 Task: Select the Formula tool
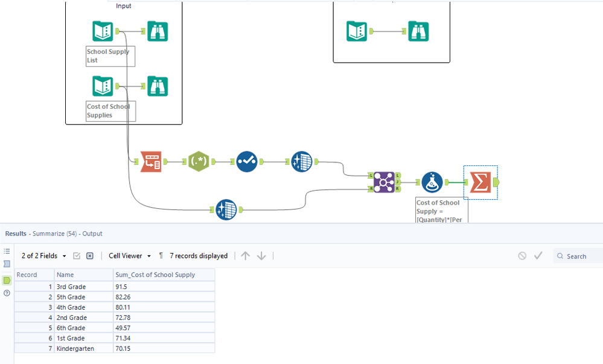point(432,182)
